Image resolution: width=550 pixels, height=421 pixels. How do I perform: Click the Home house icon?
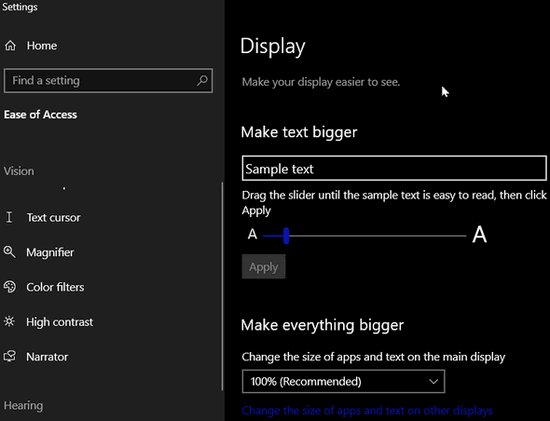pos(10,46)
